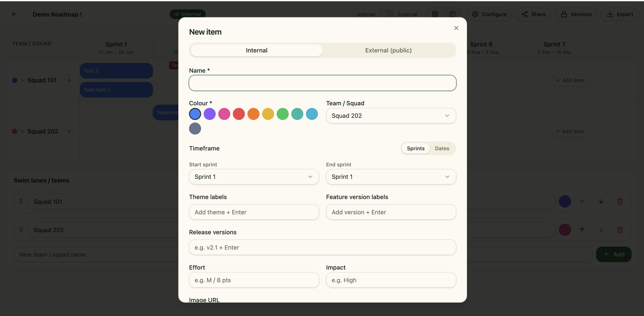The image size is (644, 316).
Task: Open the Start sprint dropdown
Action: 254,177
